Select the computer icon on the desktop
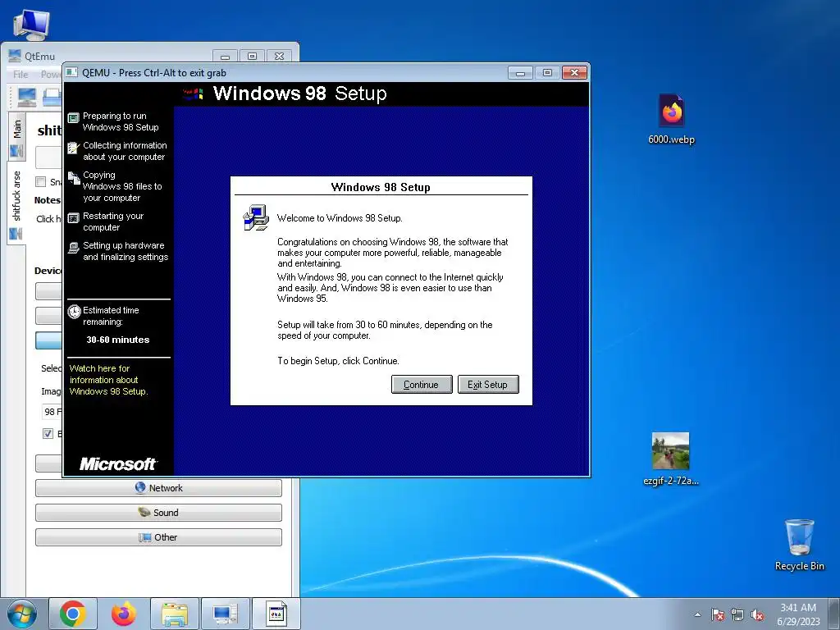The height and width of the screenshot is (630, 840). [31, 25]
